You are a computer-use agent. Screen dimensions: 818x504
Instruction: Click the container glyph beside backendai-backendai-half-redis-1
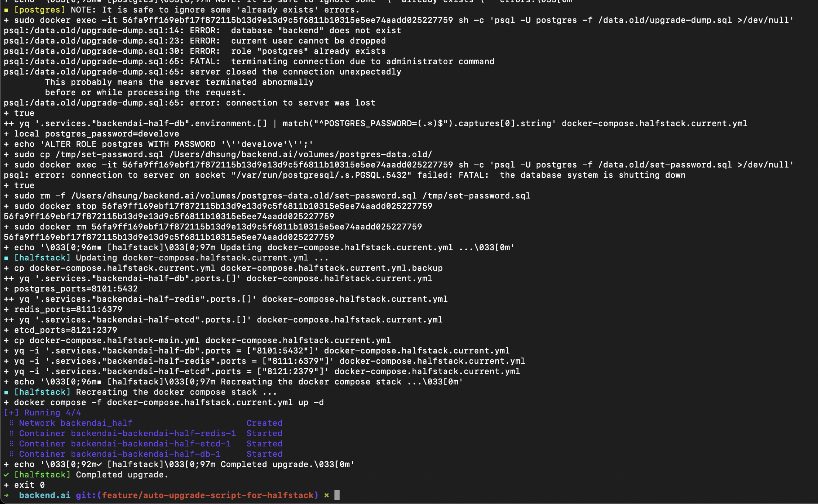point(11,433)
